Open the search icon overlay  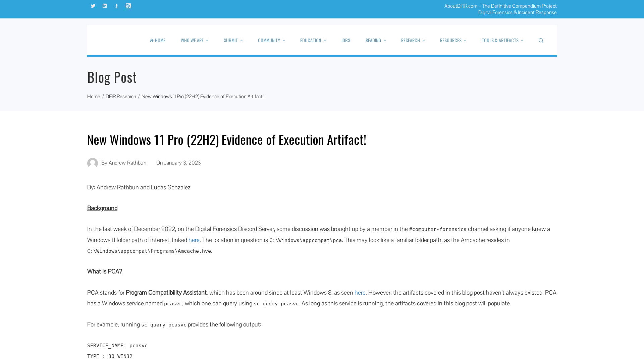click(541, 40)
